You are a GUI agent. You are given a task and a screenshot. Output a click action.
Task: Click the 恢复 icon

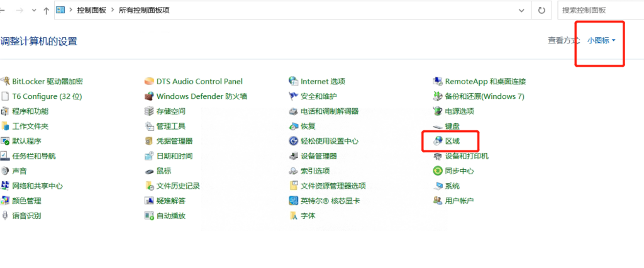coord(293,126)
